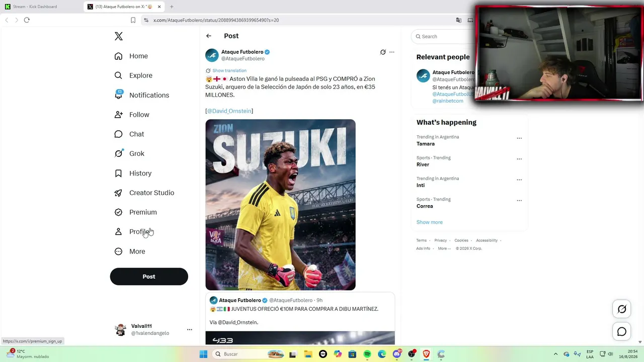Open the @David_Ornstein mention

[229, 111]
